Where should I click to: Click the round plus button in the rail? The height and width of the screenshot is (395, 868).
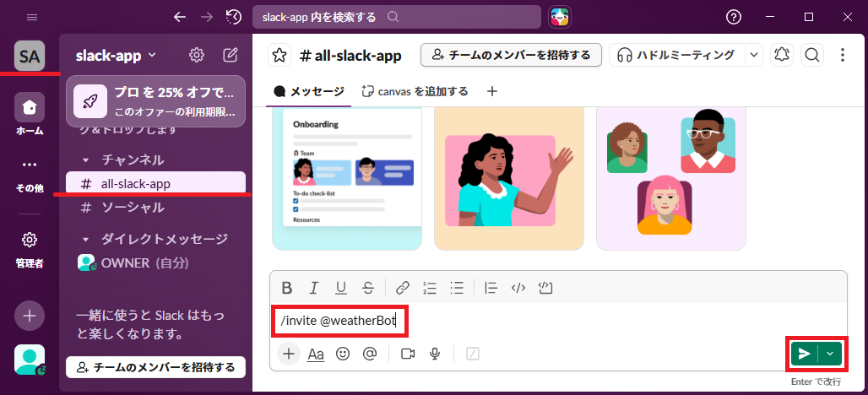(30, 316)
